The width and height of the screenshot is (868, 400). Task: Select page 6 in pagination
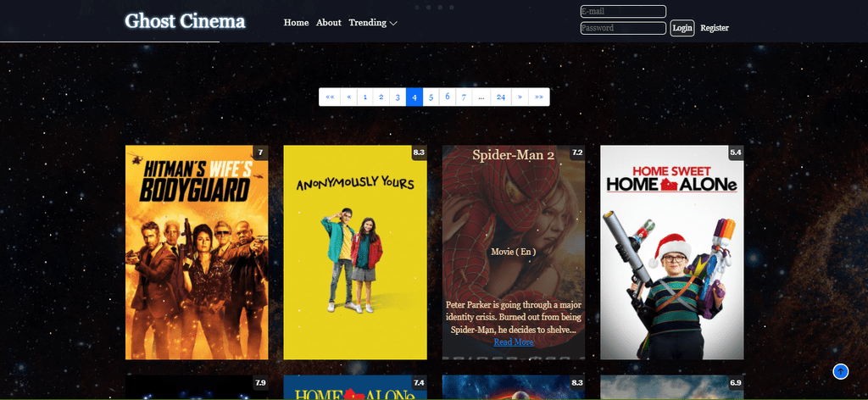pyautogui.click(x=448, y=97)
